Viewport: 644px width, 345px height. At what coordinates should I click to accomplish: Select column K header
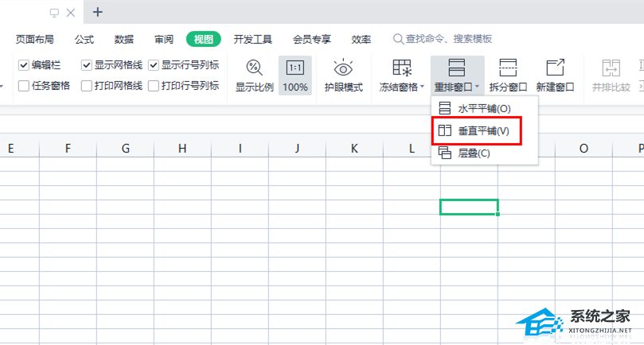tap(354, 148)
